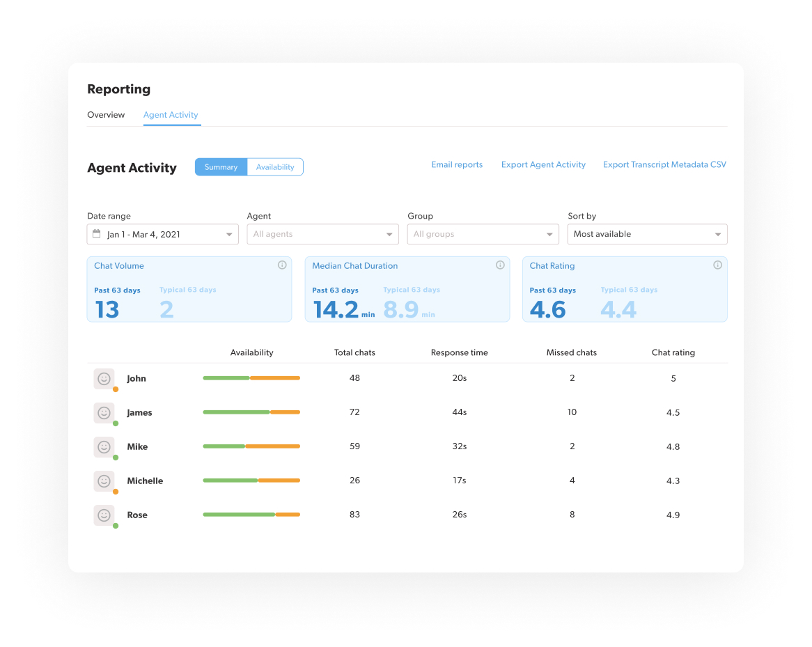
Task: Expand the All agents dropdown
Action: pyautogui.click(x=322, y=235)
